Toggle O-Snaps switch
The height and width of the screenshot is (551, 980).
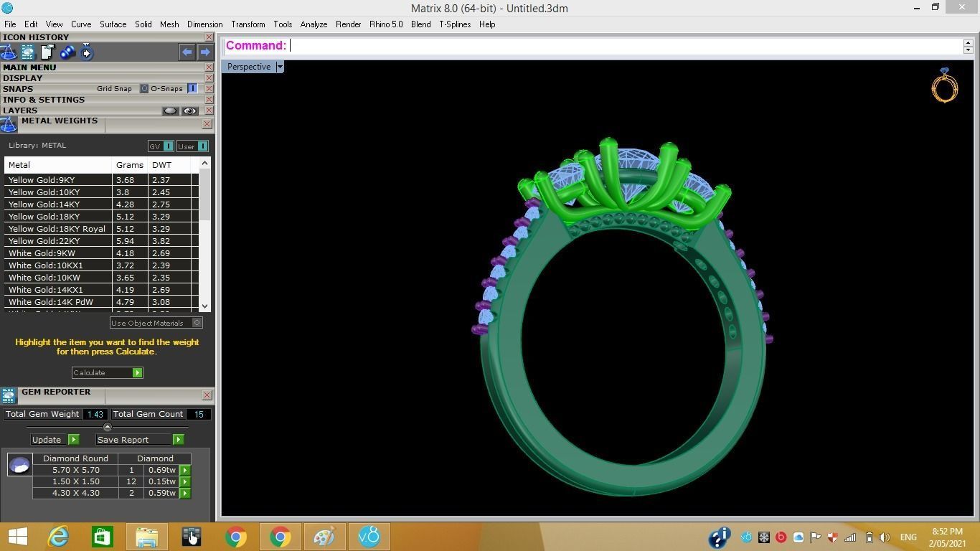coord(192,89)
